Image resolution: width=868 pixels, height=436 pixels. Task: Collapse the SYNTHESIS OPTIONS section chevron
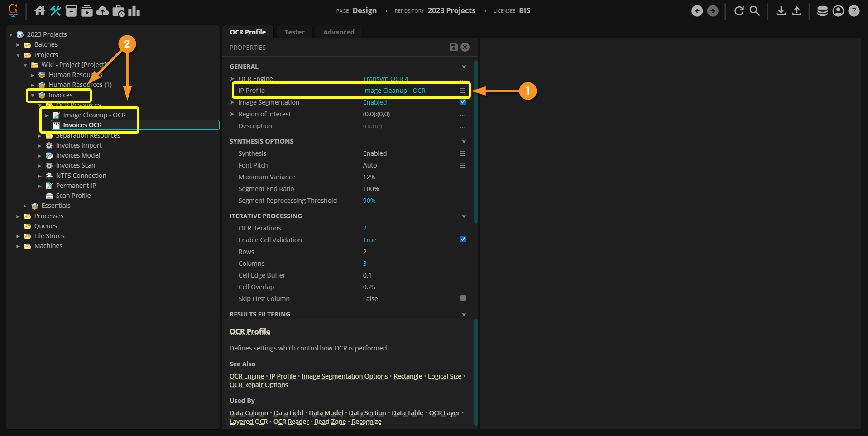464,141
